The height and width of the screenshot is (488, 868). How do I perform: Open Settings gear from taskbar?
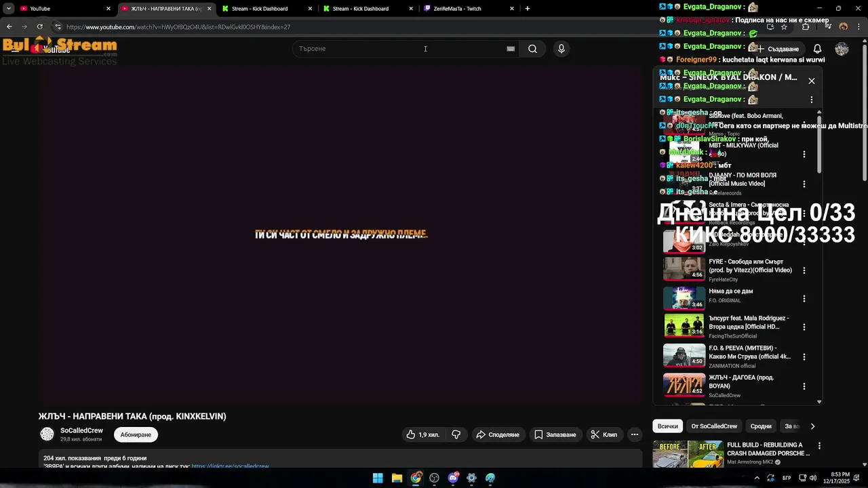[x=471, y=478]
